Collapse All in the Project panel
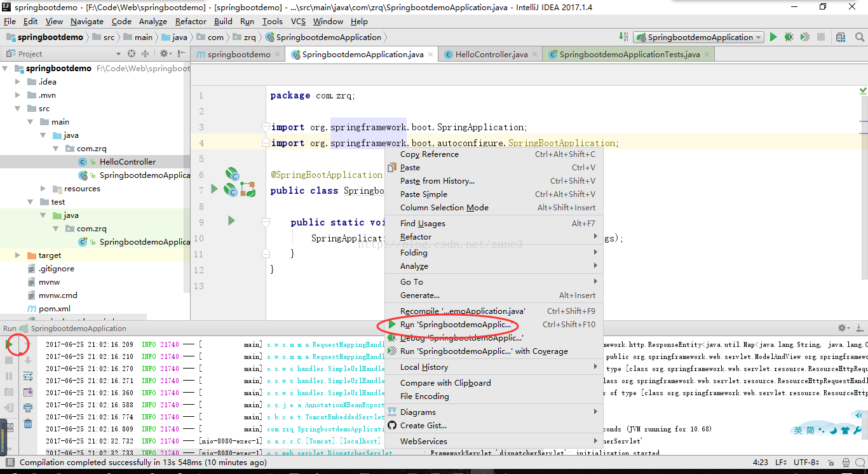868x474 pixels. [145, 54]
